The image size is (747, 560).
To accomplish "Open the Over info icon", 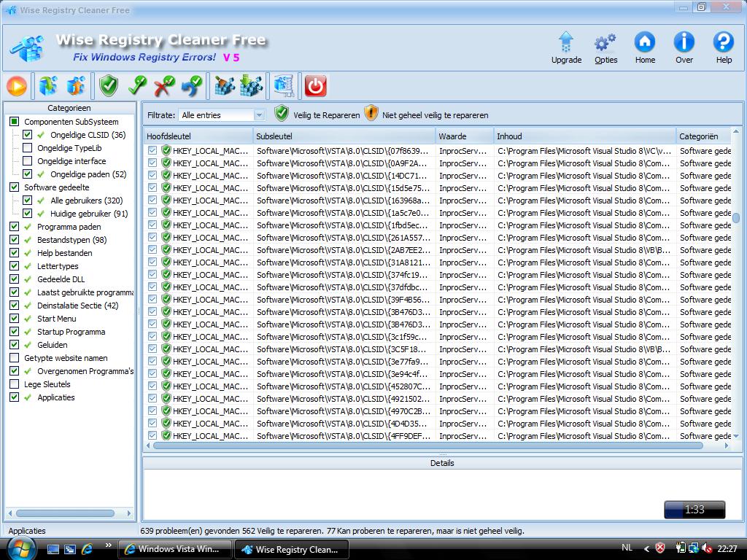I will point(684,47).
